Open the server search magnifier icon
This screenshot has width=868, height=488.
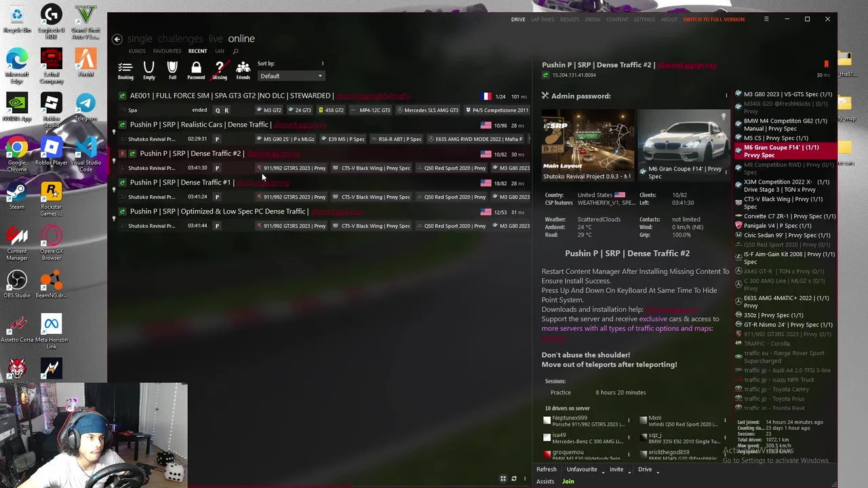[235, 52]
